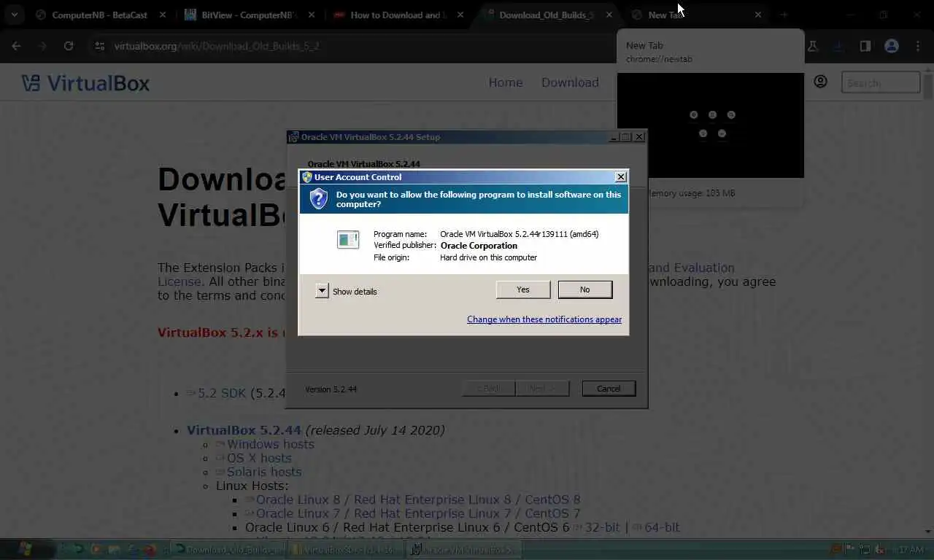Expand Show details in UAC dialog
Viewport: 934px width, 560px height.
click(322, 291)
